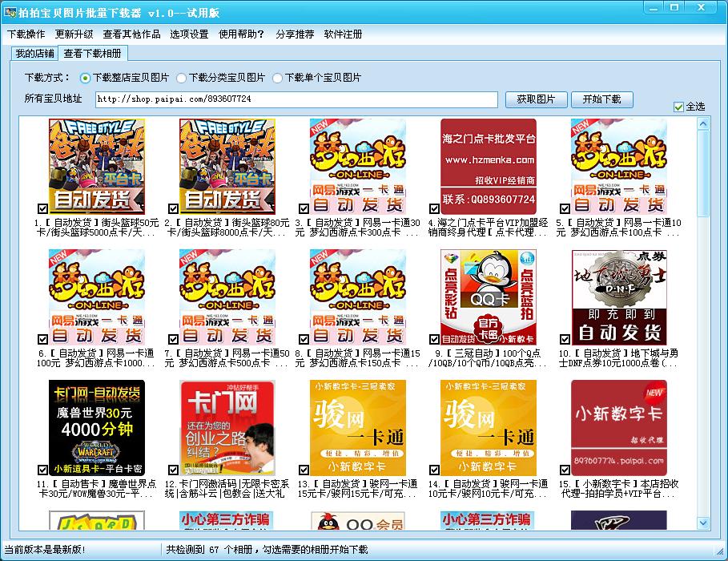Click the 开始下载 button

pos(601,99)
